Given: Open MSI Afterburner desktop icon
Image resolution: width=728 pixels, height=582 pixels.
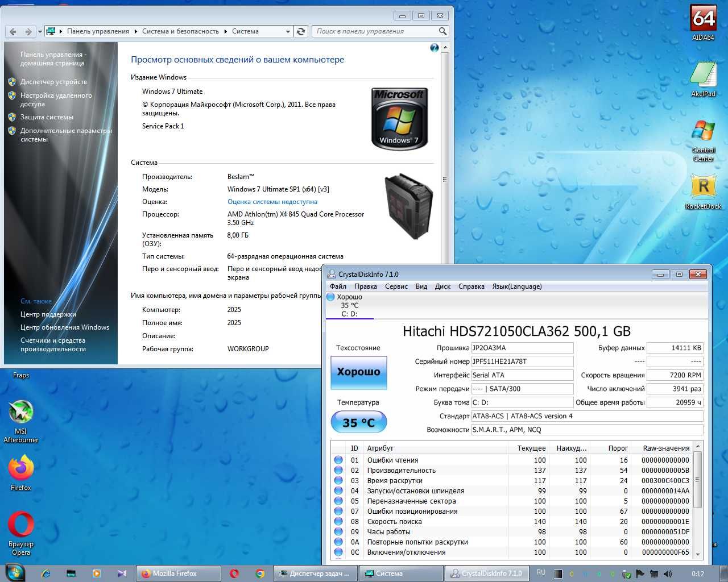Looking at the screenshot, I should [21, 421].
